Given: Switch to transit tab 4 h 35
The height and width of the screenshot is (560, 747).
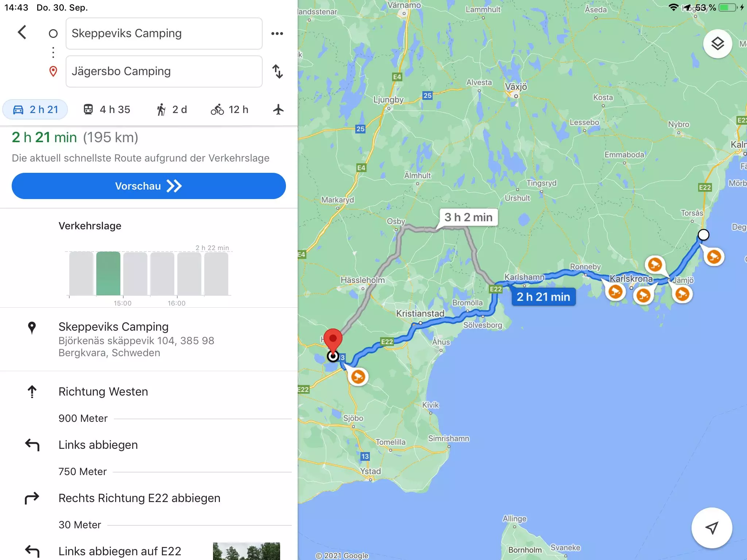Looking at the screenshot, I should pos(107,109).
